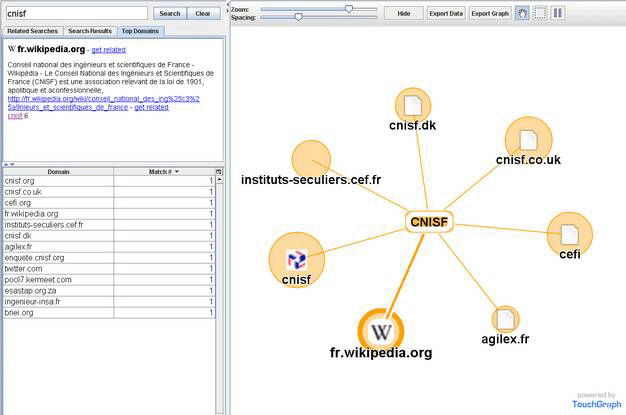Select the cnisf.dk table row
The height and width of the screenshot is (415, 626).
pos(109,236)
